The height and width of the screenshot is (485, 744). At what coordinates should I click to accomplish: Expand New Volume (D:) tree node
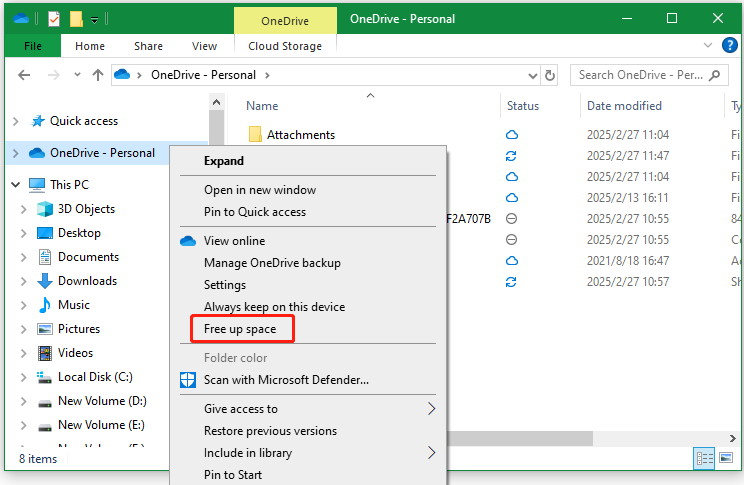point(23,401)
